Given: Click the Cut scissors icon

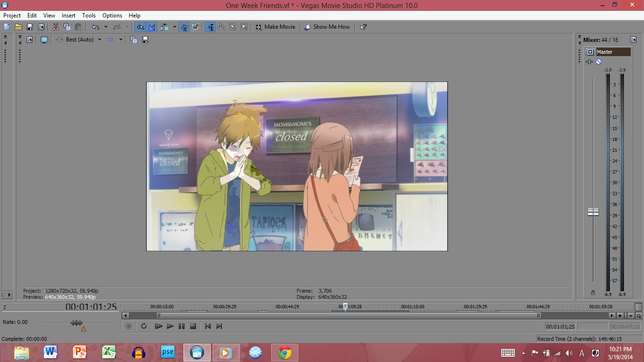Looking at the screenshot, I should [x=56, y=27].
